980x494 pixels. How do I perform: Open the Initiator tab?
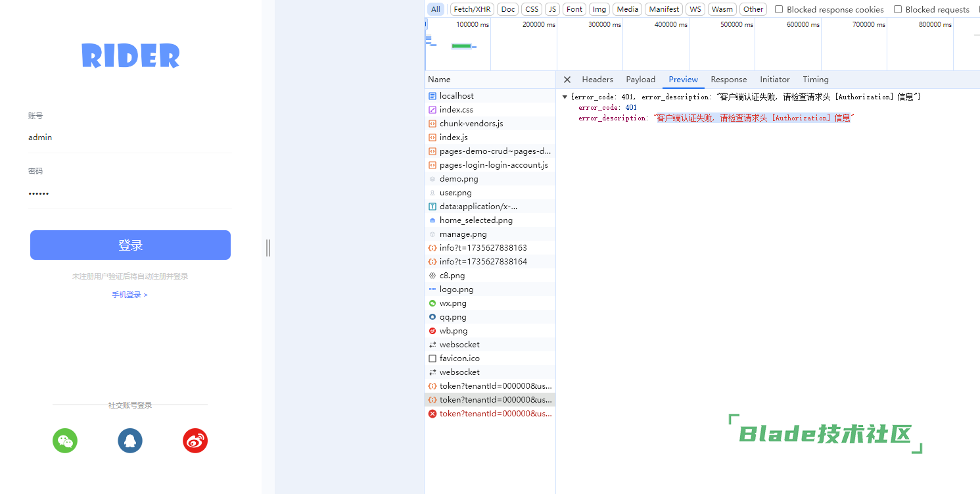point(775,80)
